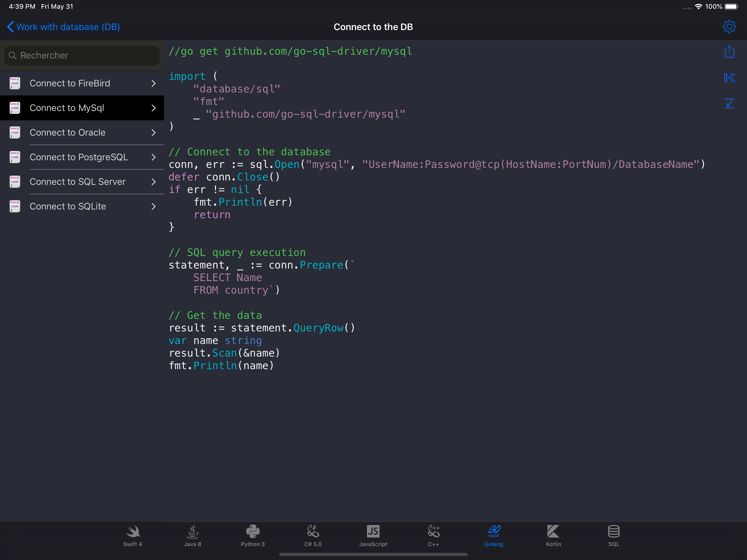This screenshot has height=560, width=747.
Task: Open settings via the gear icon
Action: pos(729,27)
